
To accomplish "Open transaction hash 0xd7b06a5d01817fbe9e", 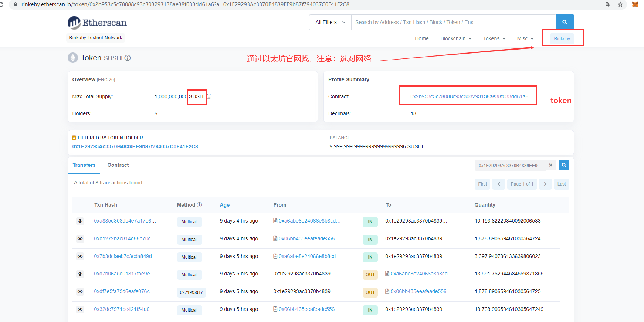I will click(x=124, y=274).
